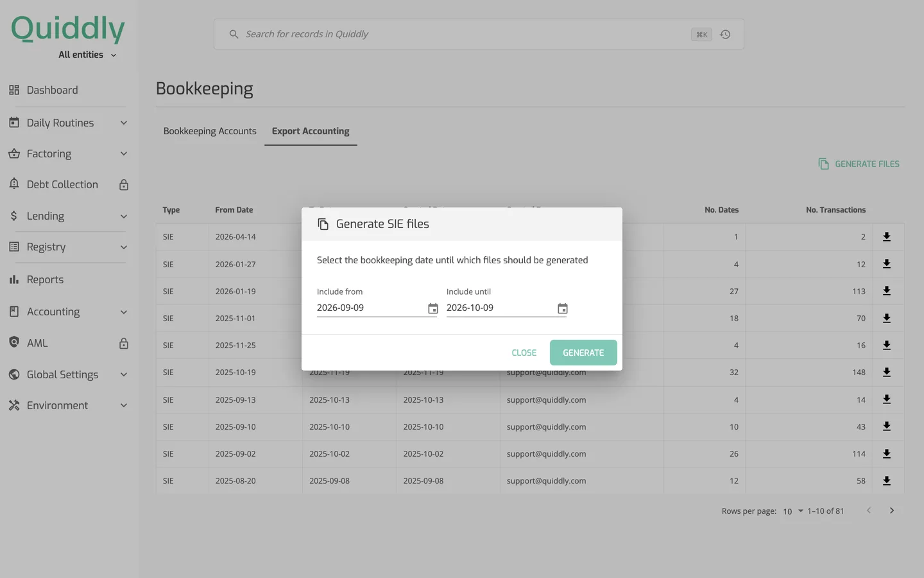
Task: Download the SIE file from 2025-11-01
Action: point(887,319)
